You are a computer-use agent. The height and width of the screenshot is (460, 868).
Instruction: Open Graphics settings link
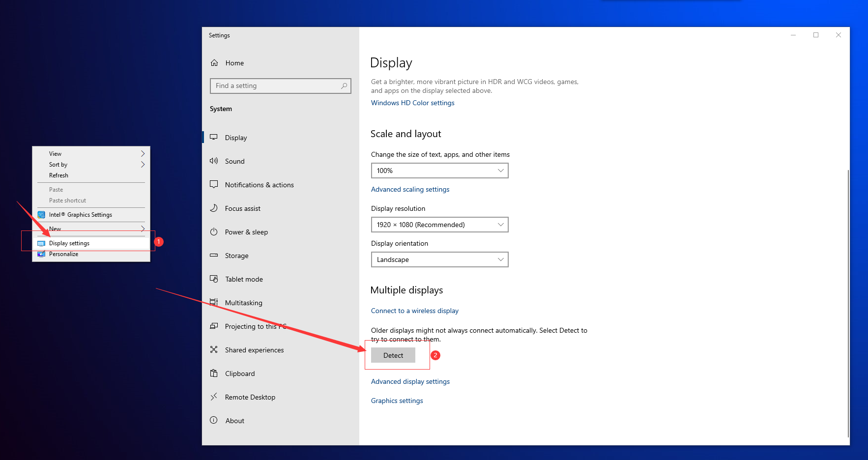(x=397, y=401)
